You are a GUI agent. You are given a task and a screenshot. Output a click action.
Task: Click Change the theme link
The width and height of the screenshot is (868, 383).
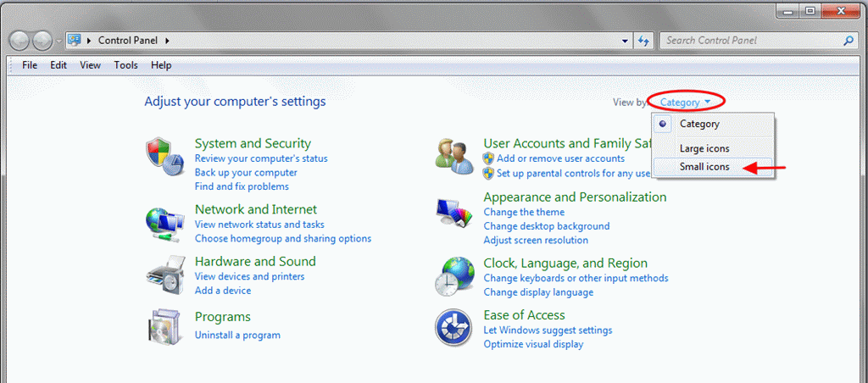coord(524,212)
